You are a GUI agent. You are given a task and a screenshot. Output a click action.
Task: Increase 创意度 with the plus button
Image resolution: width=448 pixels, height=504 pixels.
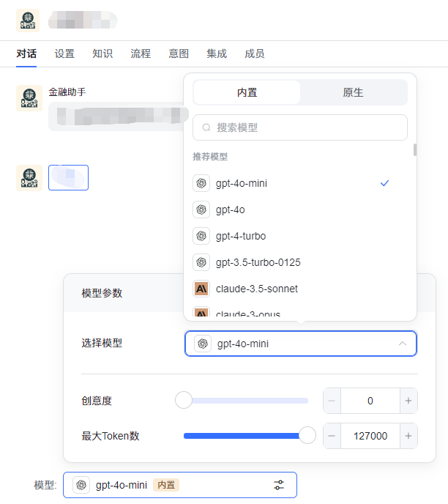point(408,401)
